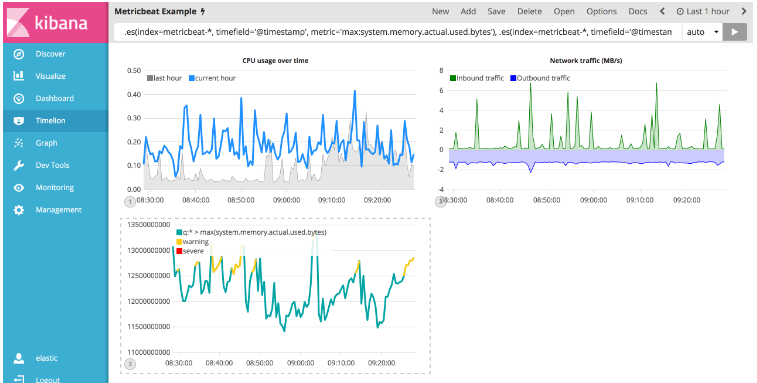
Task: Toggle severe series red swatch
Action: pyautogui.click(x=179, y=251)
